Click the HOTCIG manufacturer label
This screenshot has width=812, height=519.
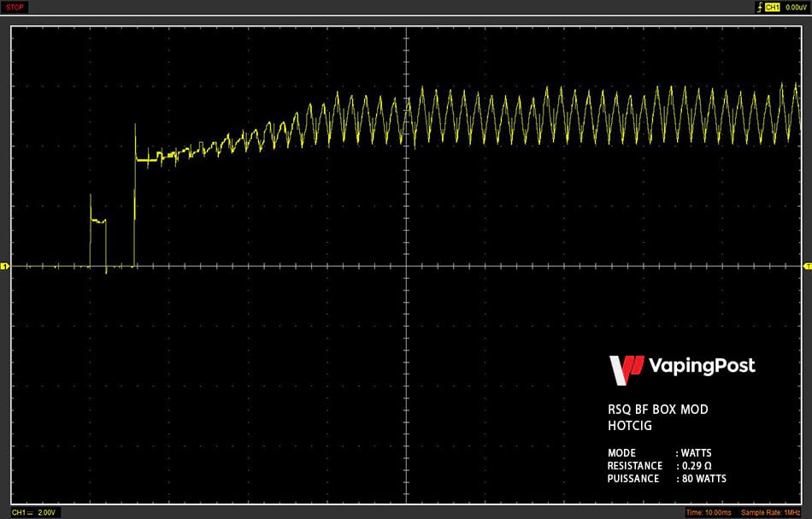tap(630, 426)
